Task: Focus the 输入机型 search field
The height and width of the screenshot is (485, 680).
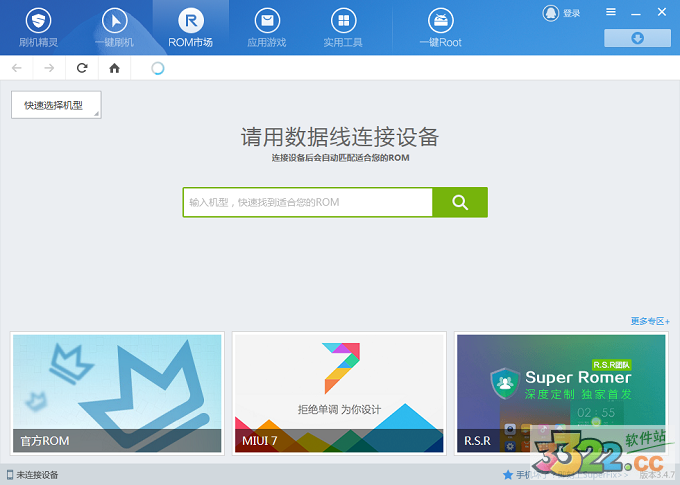Action: click(x=308, y=202)
